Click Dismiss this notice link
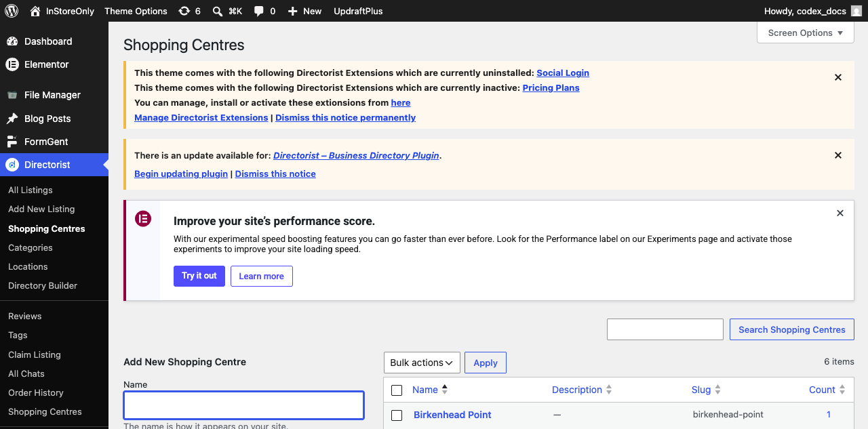The height and width of the screenshot is (429, 868). pyautogui.click(x=275, y=174)
